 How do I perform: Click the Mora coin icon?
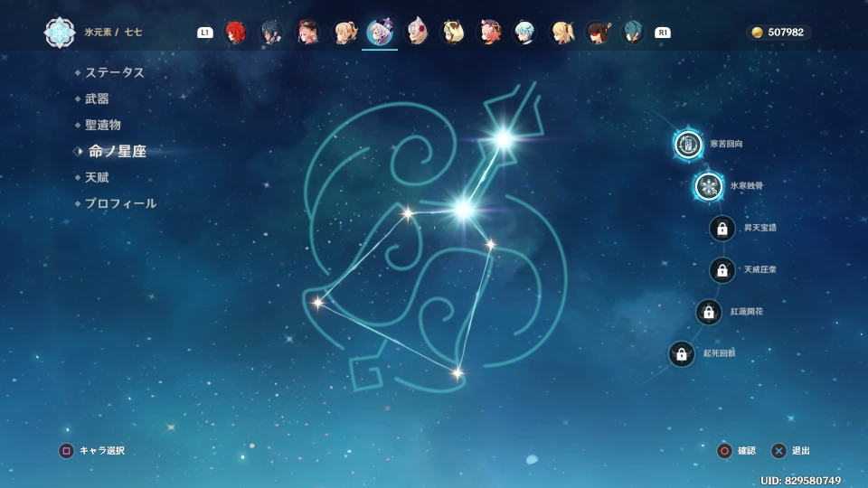pos(757,33)
